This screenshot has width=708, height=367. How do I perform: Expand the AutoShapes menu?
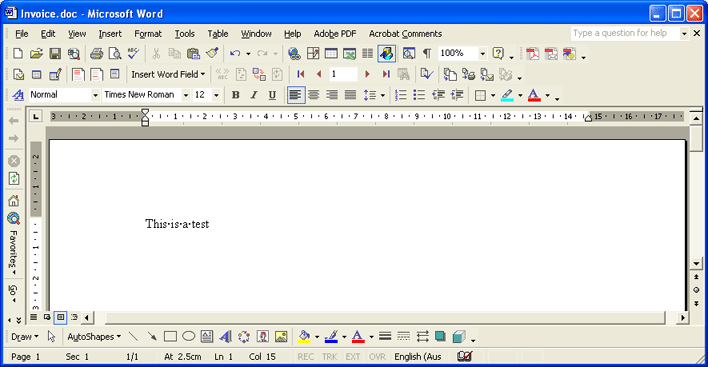pyautogui.click(x=94, y=337)
